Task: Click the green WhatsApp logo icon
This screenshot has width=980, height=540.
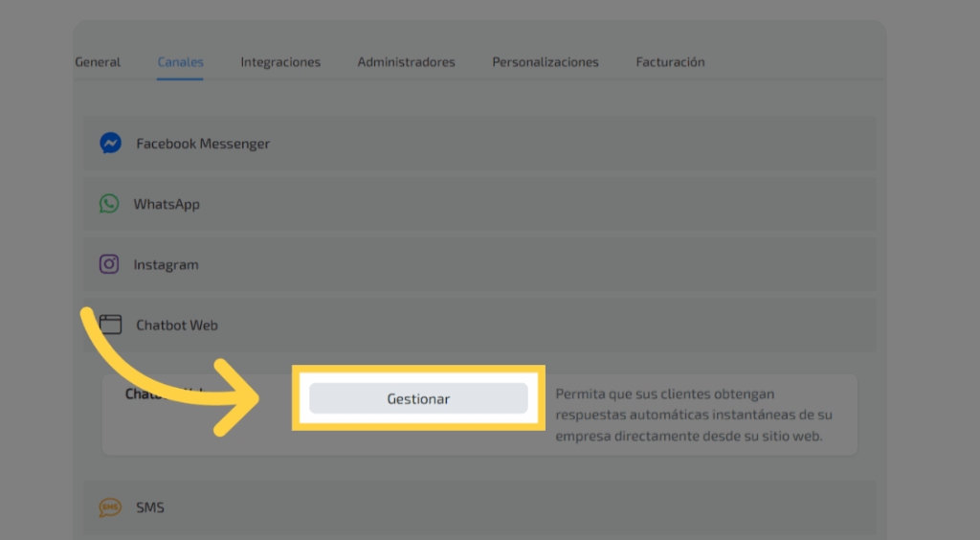Action: tap(109, 204)
